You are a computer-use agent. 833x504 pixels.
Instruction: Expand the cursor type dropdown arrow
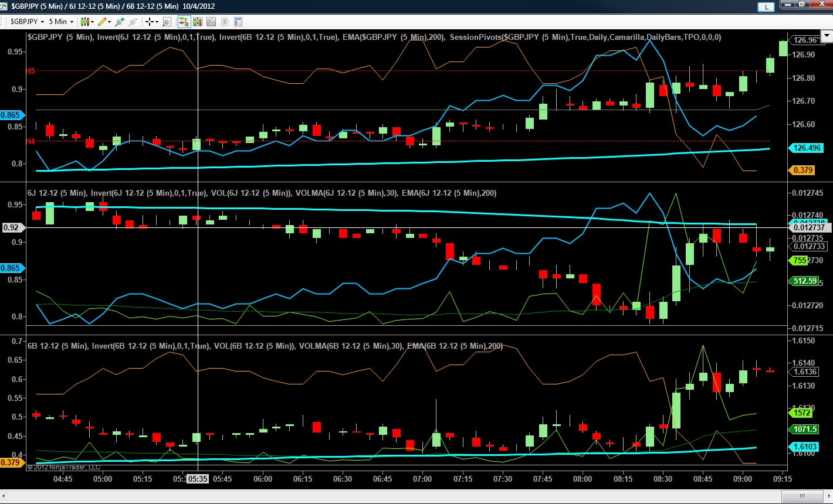click(157, 22)
